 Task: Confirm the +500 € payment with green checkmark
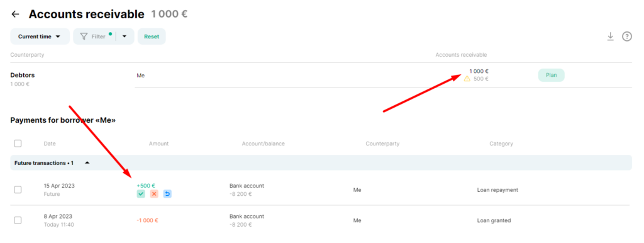coord(141,194)
